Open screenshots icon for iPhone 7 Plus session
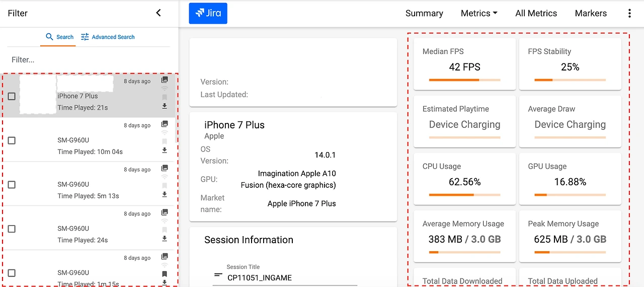The width and height of the screenshot is (644, 287). [x=165, y=80]
